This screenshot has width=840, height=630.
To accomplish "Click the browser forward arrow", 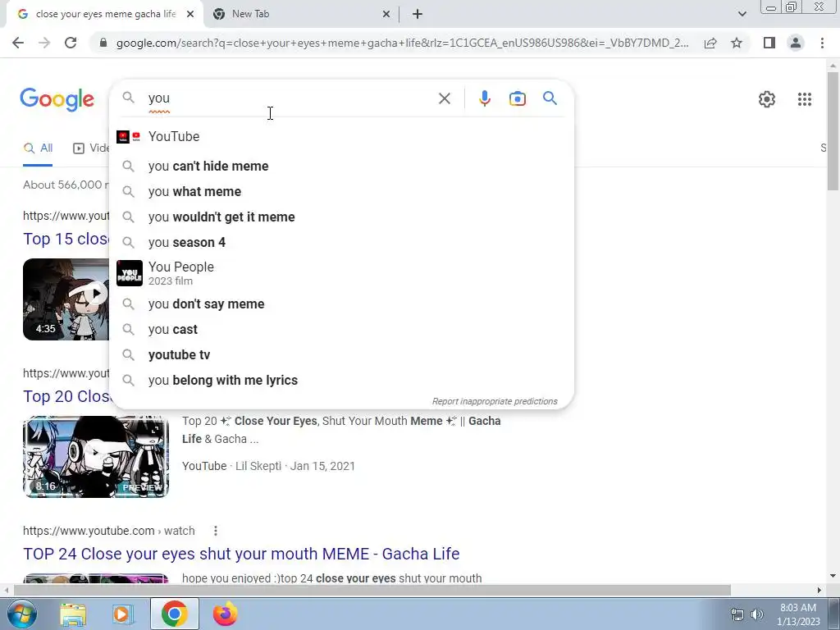I will click(44, 43).
